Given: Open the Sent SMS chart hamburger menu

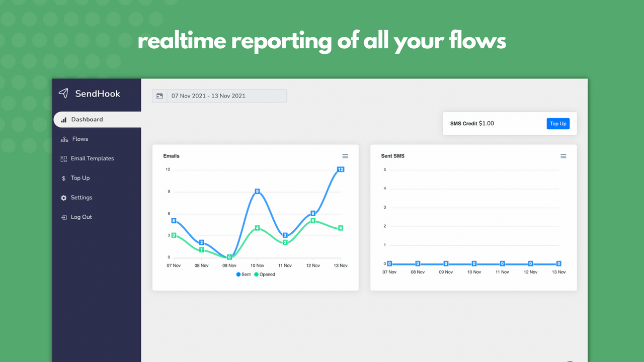Looking at the screenshot, I should [563, 156].
